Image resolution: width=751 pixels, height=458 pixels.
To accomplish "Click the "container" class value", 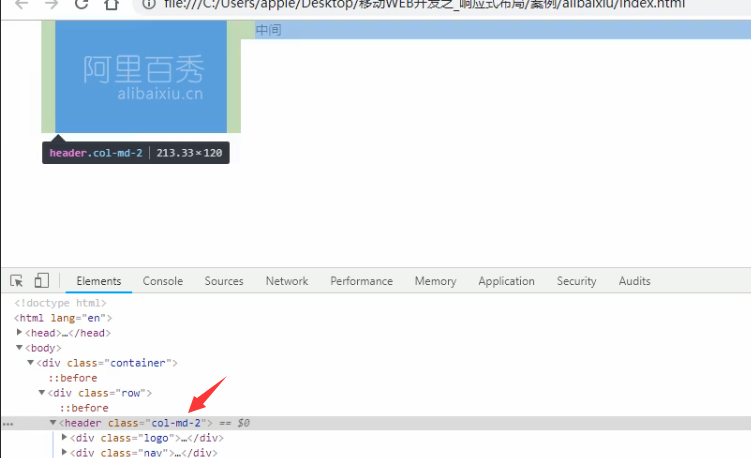I will 137,363.
